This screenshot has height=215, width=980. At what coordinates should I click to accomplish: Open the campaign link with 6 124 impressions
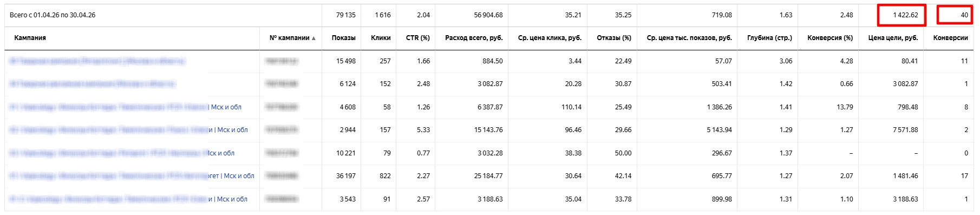[x=93, y=84]
